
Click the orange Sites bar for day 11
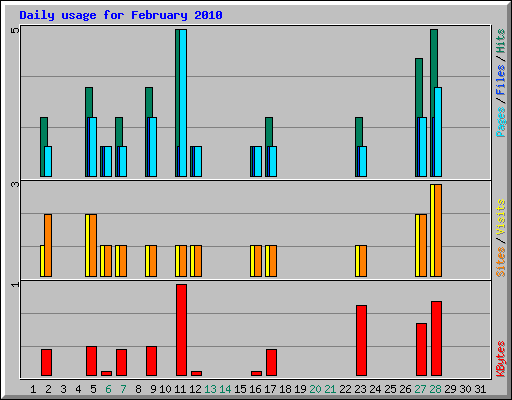(183, 261)
